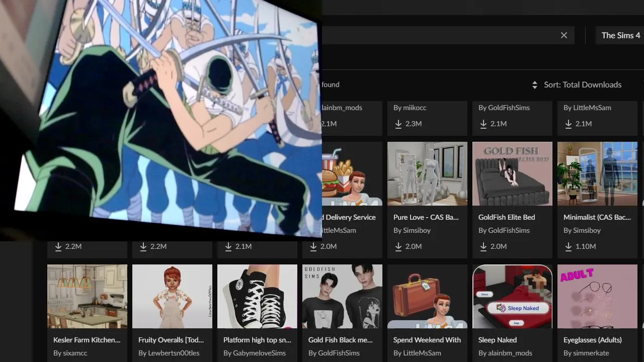Open author miikocc in top row
This screenshot has width=644, height=362.
pyautogui.click(x=410, y=108)
